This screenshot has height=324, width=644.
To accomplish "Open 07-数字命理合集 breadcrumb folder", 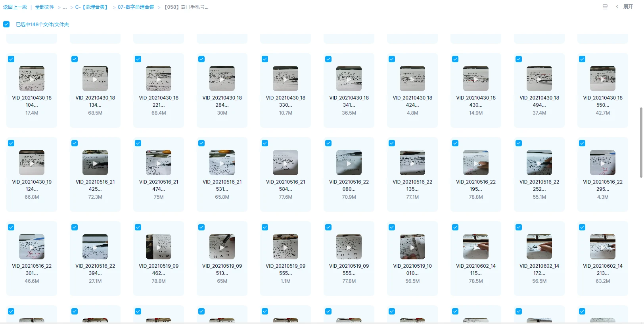I will 136,7.
